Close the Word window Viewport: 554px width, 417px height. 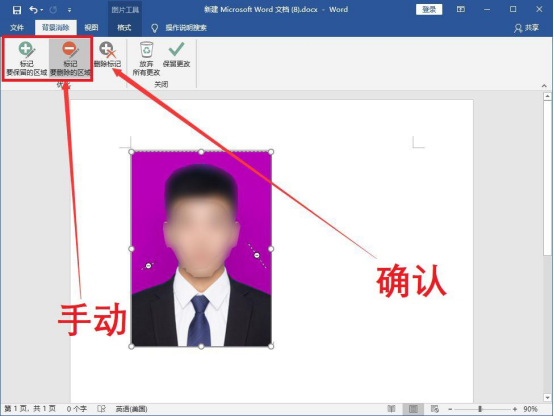click(539, 10)
